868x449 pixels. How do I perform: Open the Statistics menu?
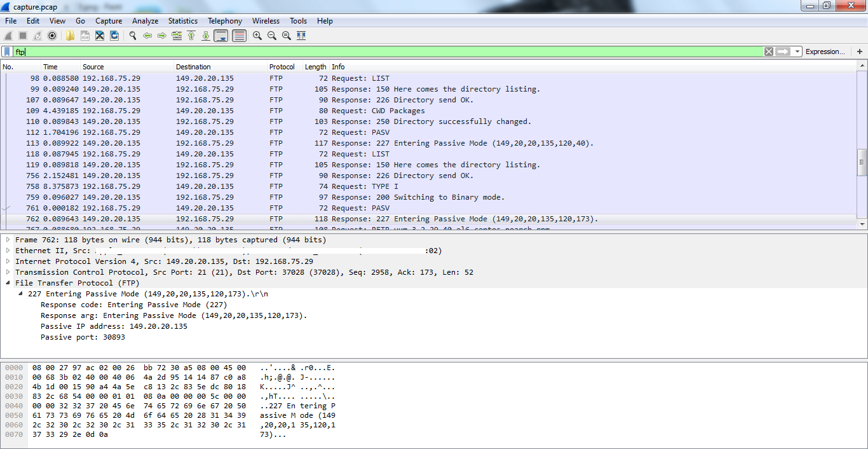point(183,21)
